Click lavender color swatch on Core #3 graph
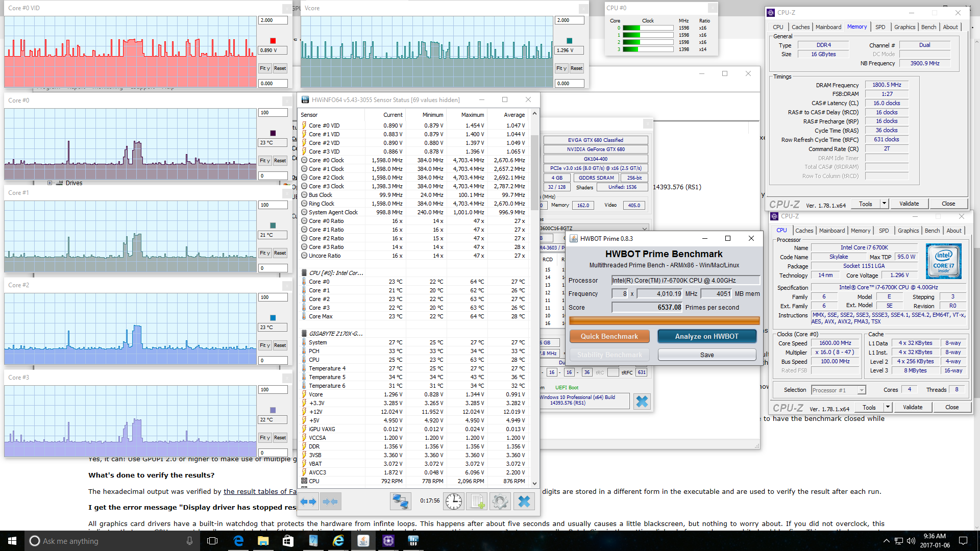The height and width of the screenshot is (551, 980). pyautogui.click(x=273, y=410)
